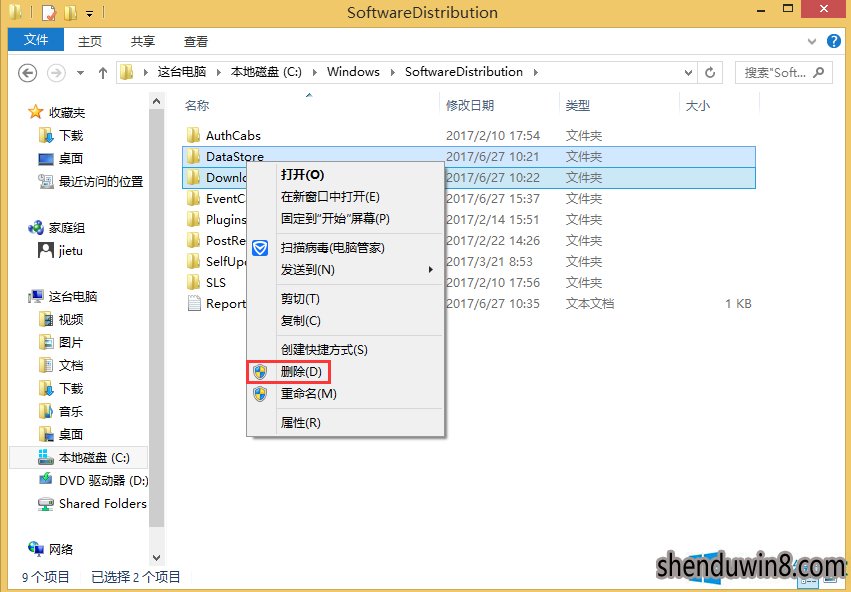The width and height of the screenshot is (851, 592).
Task: Go up one folder level
Action: click(x=103, y=72)
